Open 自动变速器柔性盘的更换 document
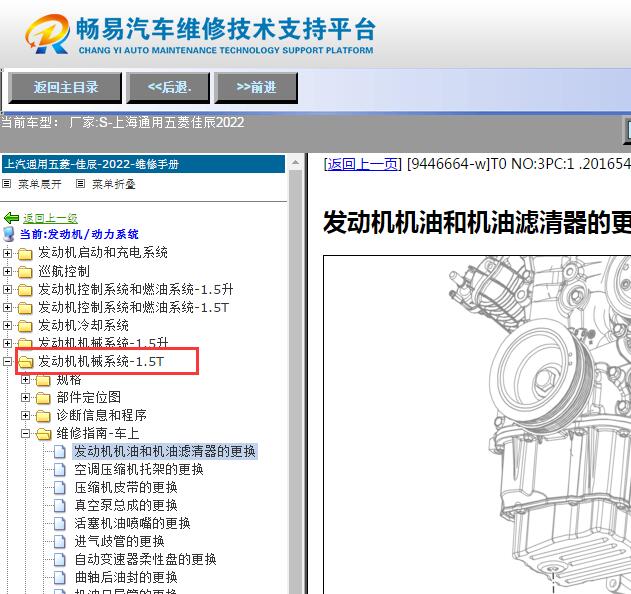 pos(145,560)
